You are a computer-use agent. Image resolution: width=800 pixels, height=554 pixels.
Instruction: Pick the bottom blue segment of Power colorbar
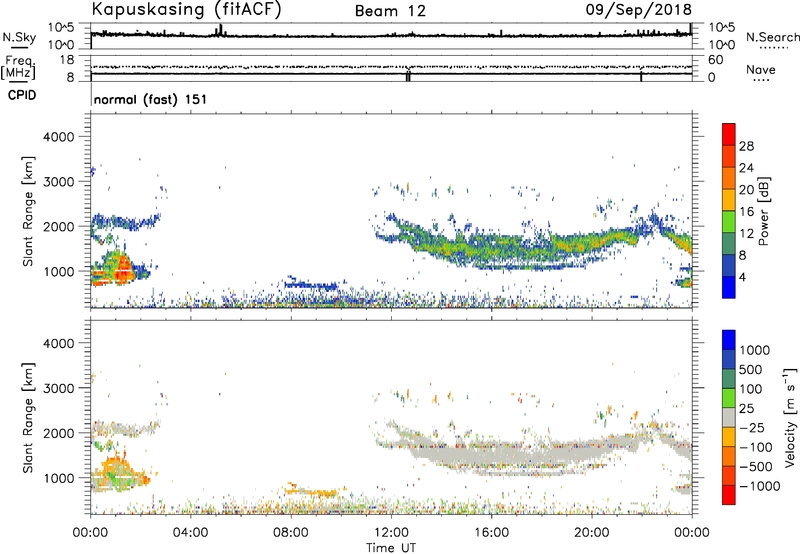point(729,287)
